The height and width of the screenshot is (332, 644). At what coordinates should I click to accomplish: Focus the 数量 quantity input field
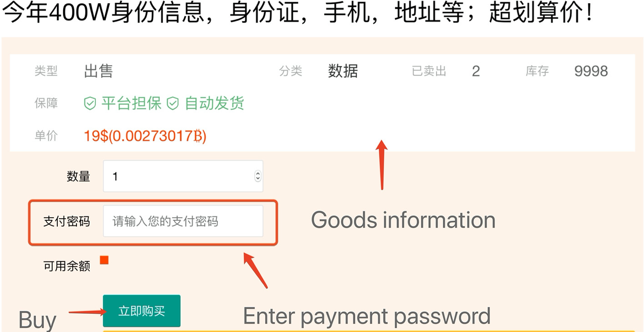coord(183,176)
